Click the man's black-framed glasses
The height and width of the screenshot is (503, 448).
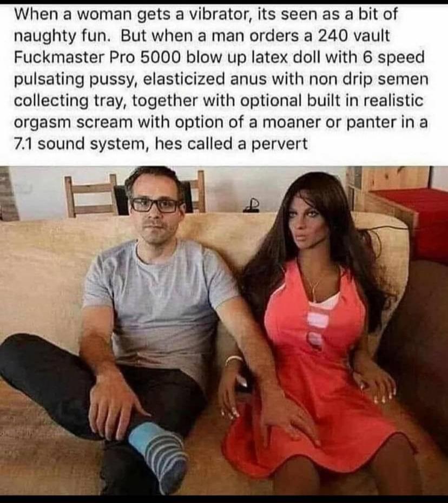coord(156,205)
